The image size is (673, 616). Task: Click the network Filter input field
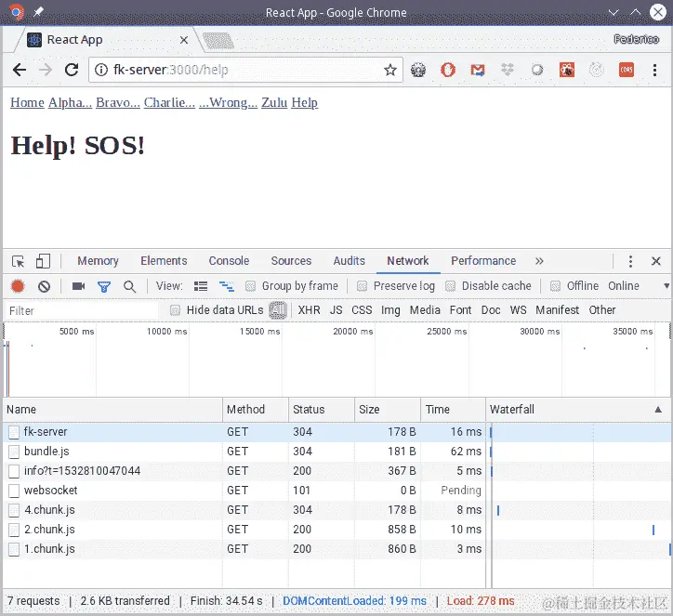(x=82, y=310)
